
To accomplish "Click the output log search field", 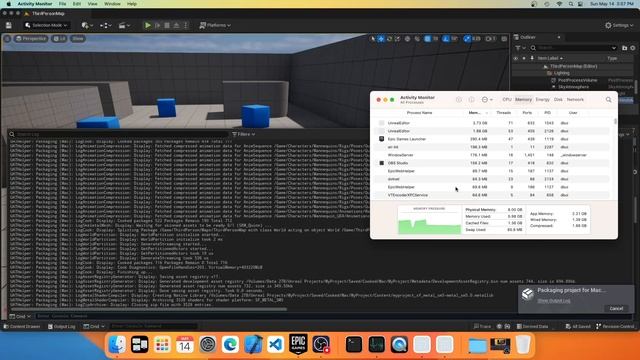I will point(118,134).
